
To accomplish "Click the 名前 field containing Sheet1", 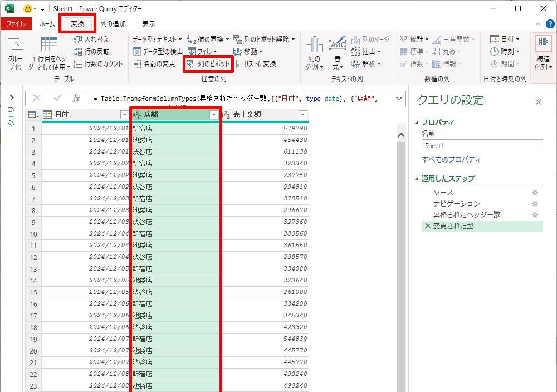I will 482,145.
